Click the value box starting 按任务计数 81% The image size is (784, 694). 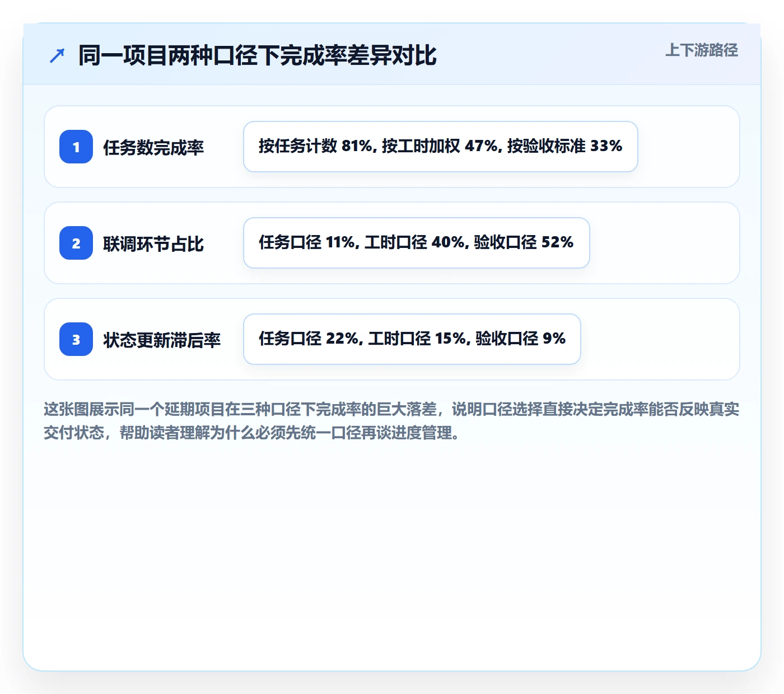pyautogui.click(x=441, y=147)
